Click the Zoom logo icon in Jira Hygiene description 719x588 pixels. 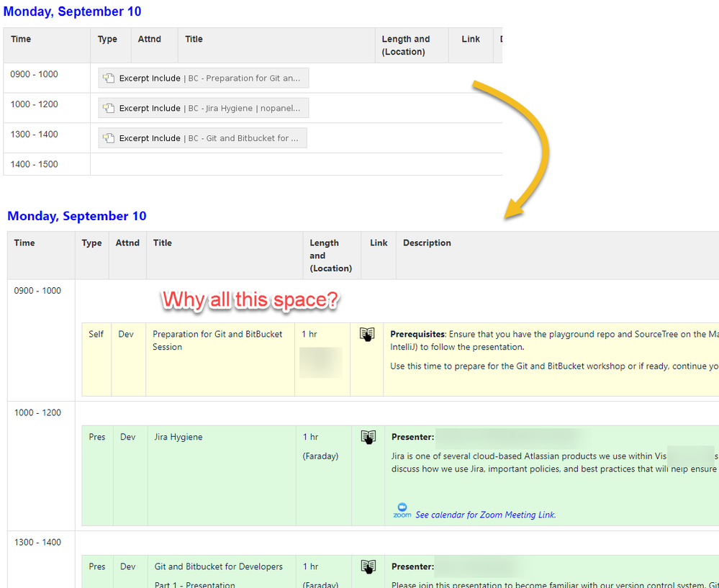click(402, 510)
